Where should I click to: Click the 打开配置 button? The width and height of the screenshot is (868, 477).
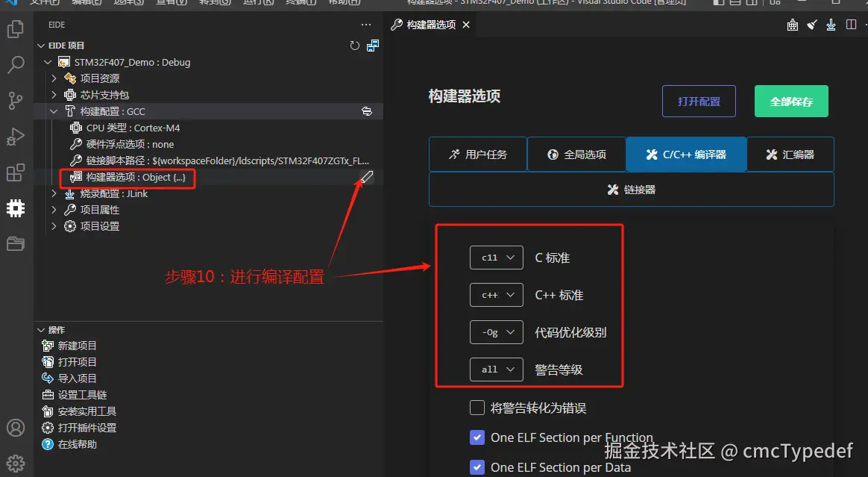point(699,102)
